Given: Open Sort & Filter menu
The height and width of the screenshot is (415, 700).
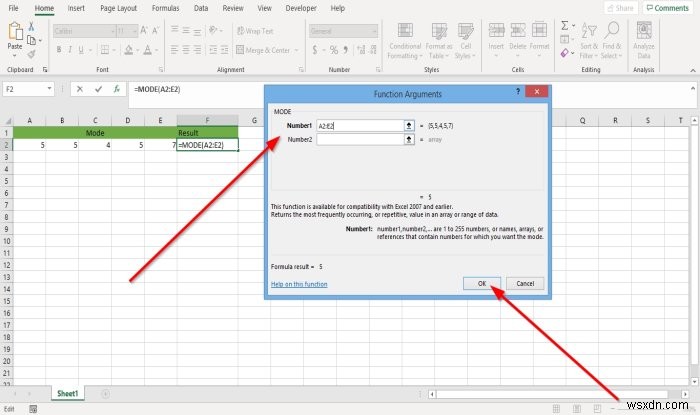Looking at the screenshot, I should (x=589, y=41).
